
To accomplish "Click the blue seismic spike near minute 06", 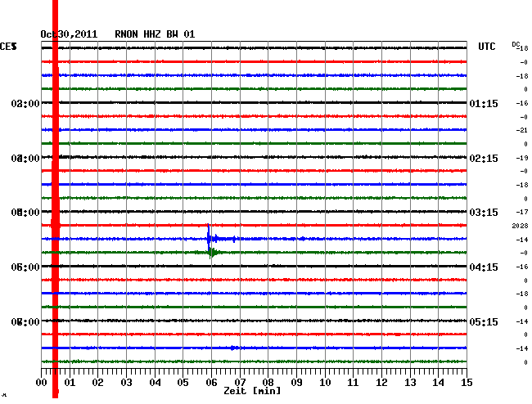I will pyautogui.click(x=209, y=237).
